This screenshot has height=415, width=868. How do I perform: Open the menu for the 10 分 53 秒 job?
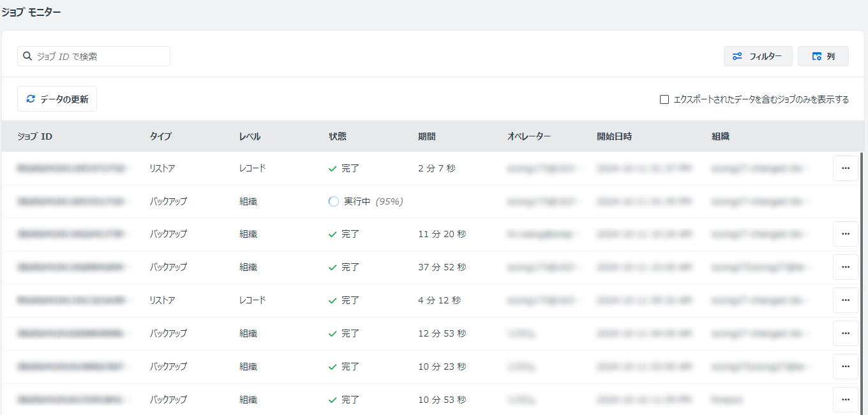[845, 400]
